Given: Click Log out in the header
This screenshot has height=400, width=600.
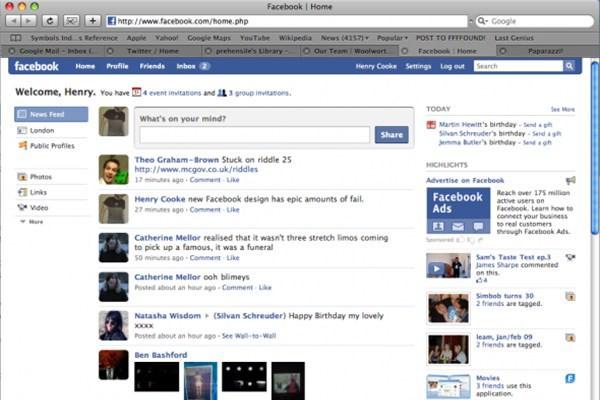Looking at the screenshot, I should [452, 66].
